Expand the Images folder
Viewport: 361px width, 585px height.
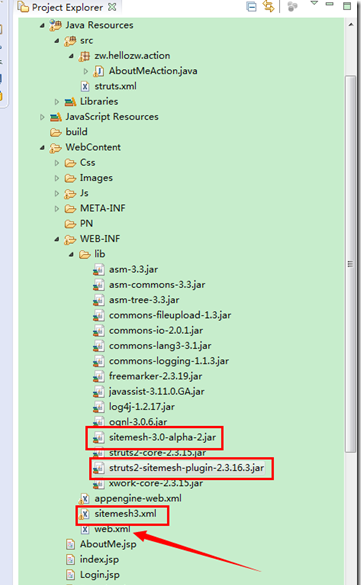click(x=57, y=178)
